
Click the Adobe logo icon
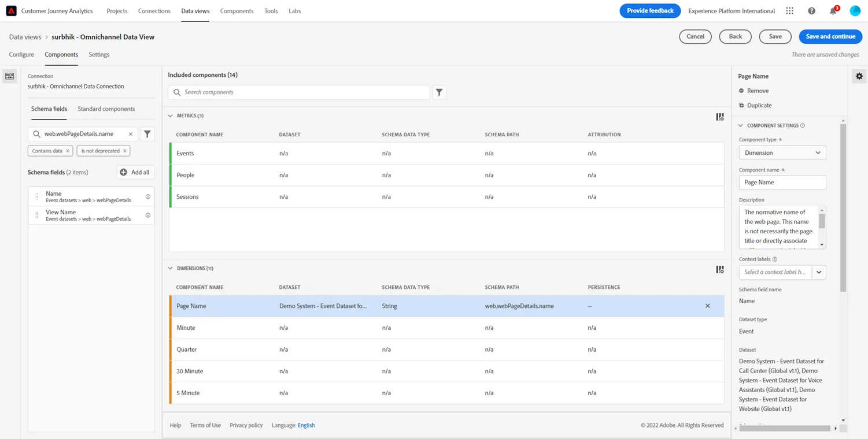11,11
